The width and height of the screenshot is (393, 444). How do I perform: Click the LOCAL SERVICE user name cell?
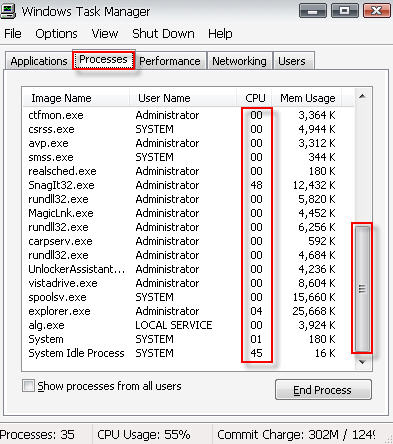click(x=174, y=325)
